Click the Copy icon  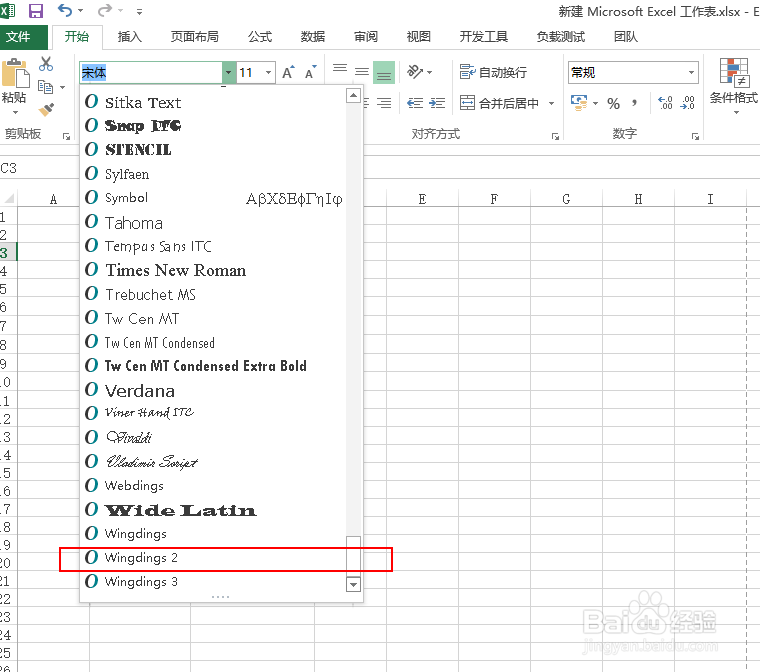45,87
